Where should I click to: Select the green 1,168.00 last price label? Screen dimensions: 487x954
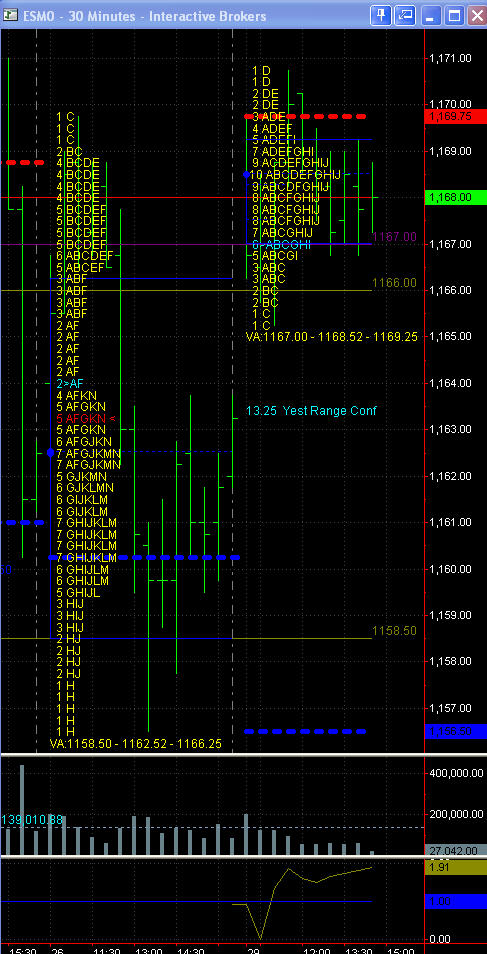(x=455, y=197)
